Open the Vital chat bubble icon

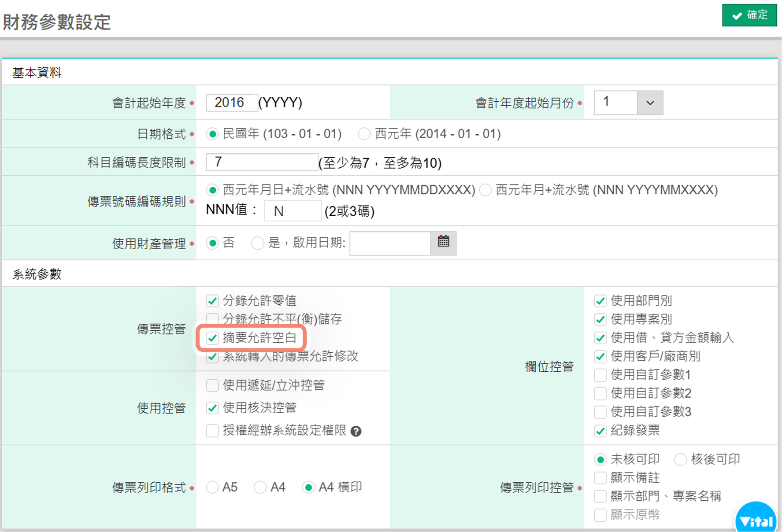(756, 520)
